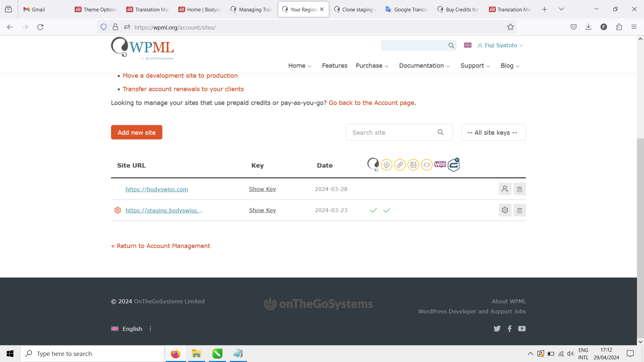
Task: Click the sticky links column icon
Action: tap(400, 165)
